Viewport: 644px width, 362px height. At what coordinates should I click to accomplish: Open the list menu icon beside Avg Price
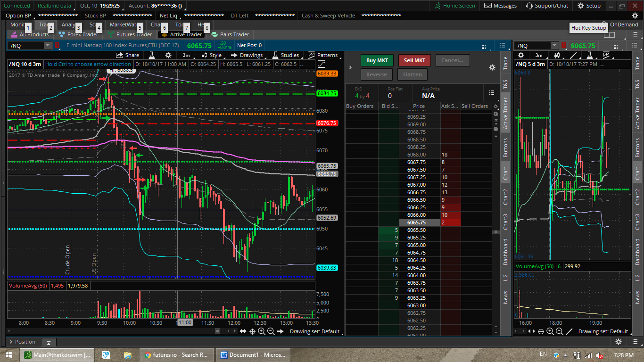[492, 93]
